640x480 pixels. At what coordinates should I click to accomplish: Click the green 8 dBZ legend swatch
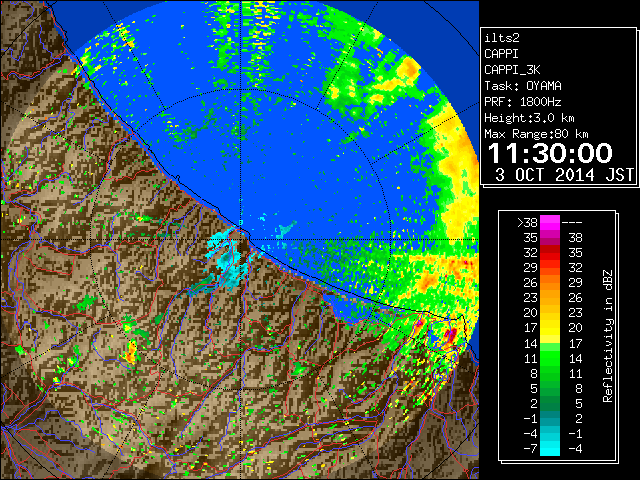coord(550,373)
